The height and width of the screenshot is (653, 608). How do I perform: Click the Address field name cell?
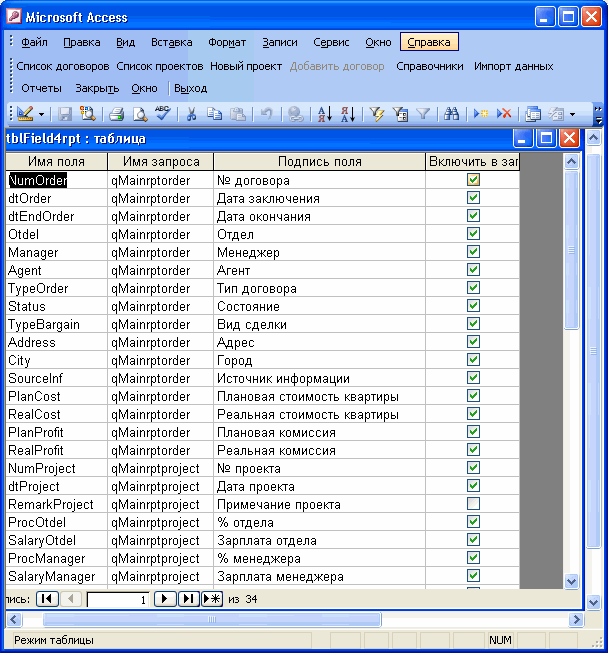pos(56,342)
